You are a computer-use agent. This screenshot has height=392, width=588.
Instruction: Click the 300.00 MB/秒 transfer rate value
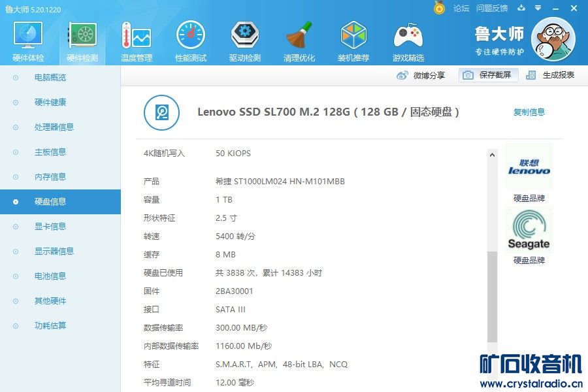pos(242,328)
